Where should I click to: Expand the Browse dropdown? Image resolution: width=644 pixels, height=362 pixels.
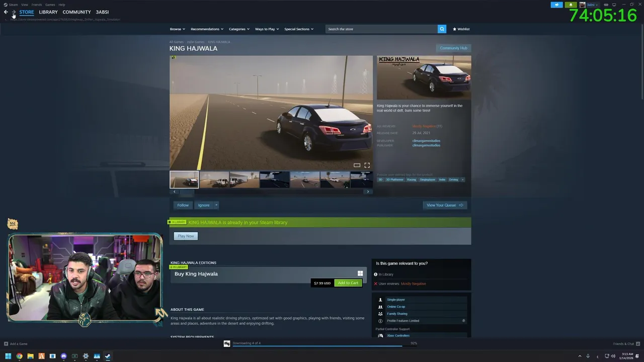coord(177,29)
